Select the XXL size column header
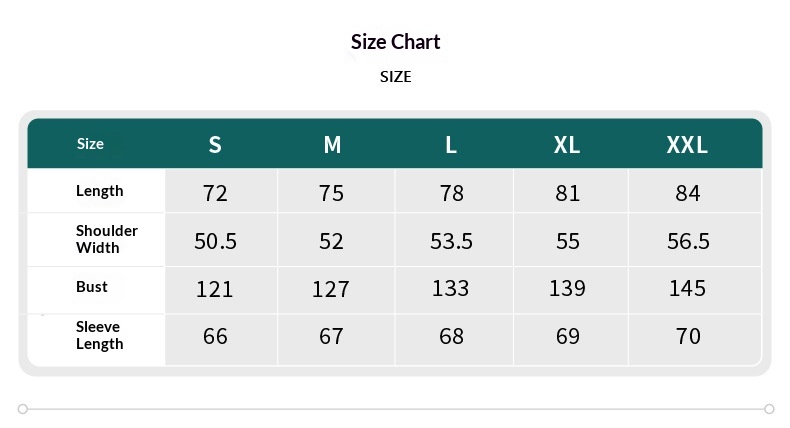 coord(687,145)
